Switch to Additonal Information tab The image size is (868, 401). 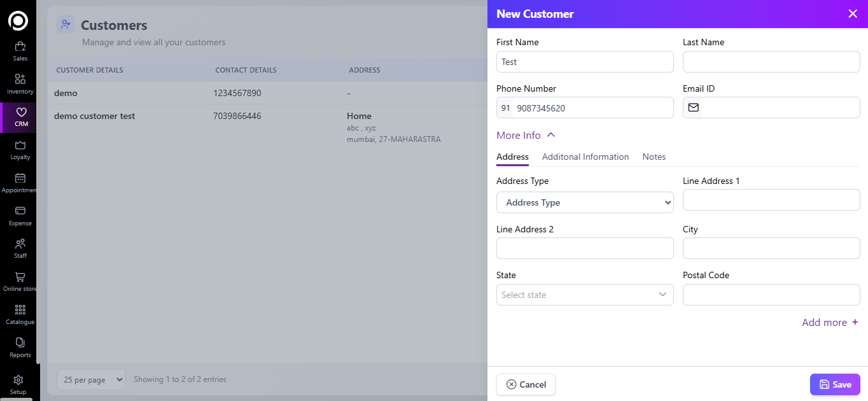click(585, 157)
